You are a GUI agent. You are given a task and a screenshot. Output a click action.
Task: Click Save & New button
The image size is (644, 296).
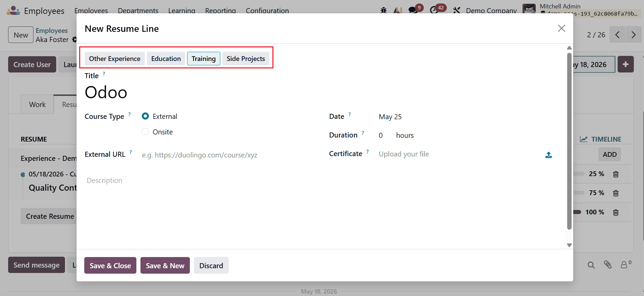165,266
